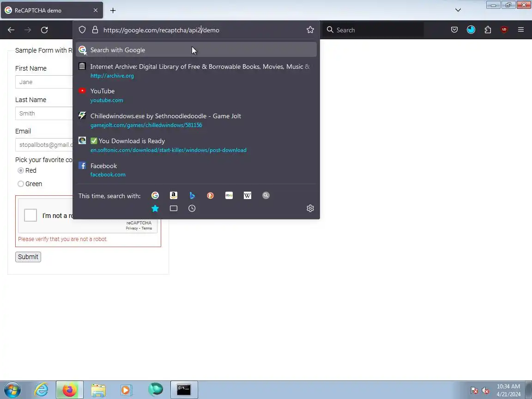The height and width of the screenshot is (399, 532).
Task: Click the Firefox taskbar icon
Action: 70,390
